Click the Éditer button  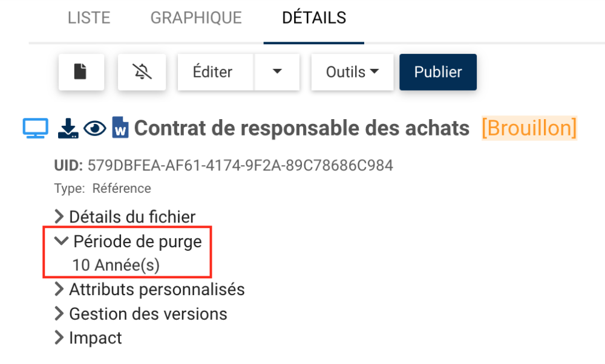tap(213, 72)
